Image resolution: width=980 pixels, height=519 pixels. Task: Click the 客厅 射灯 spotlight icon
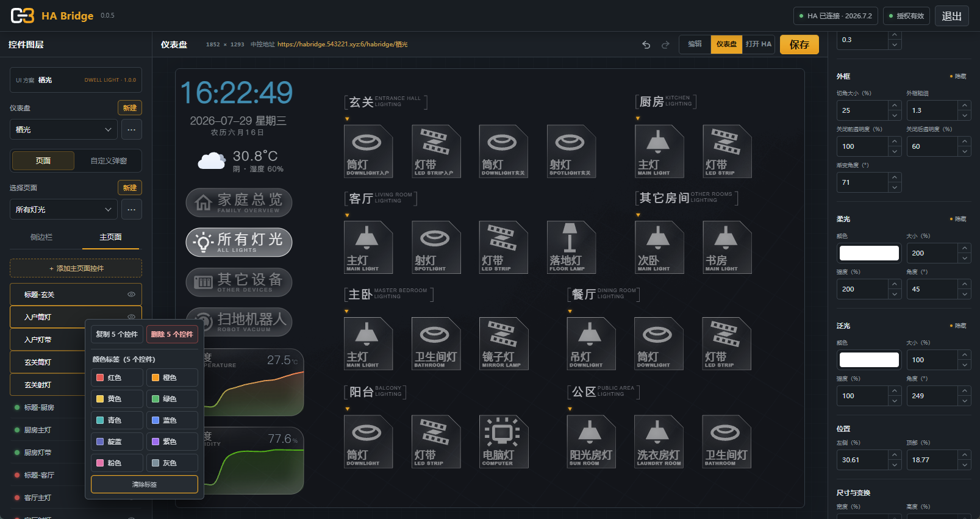[435, 247]
